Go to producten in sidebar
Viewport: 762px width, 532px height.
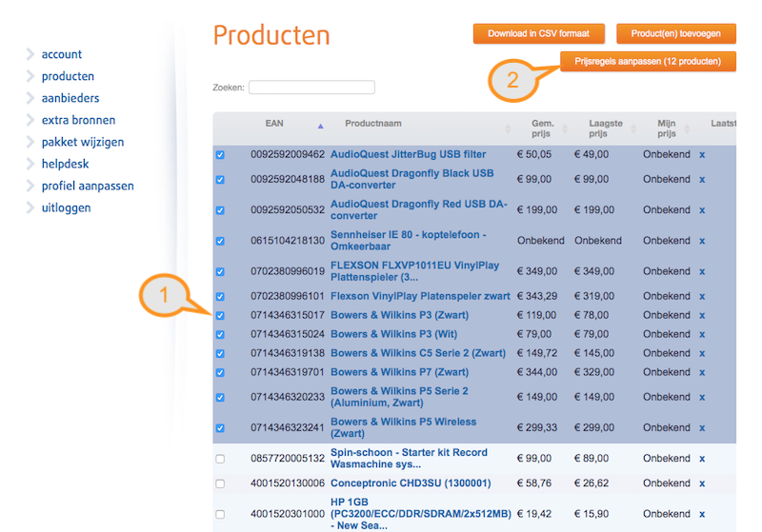(68, 76)
